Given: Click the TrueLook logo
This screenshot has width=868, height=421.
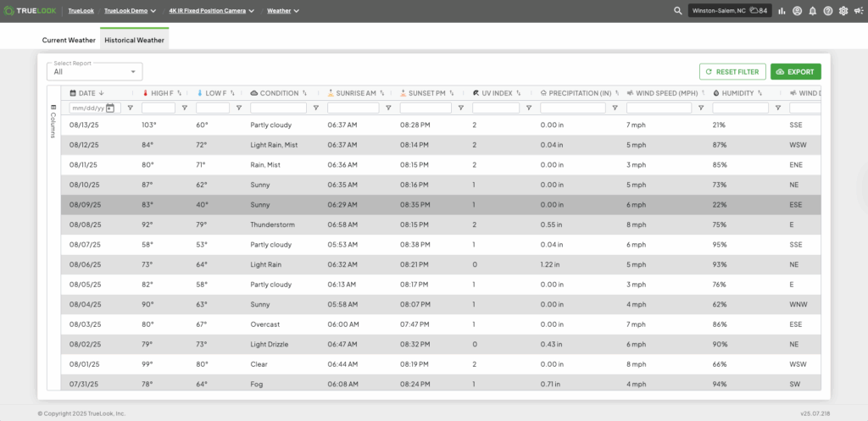Looking at the screenshot, I should [x=30, y=10].
